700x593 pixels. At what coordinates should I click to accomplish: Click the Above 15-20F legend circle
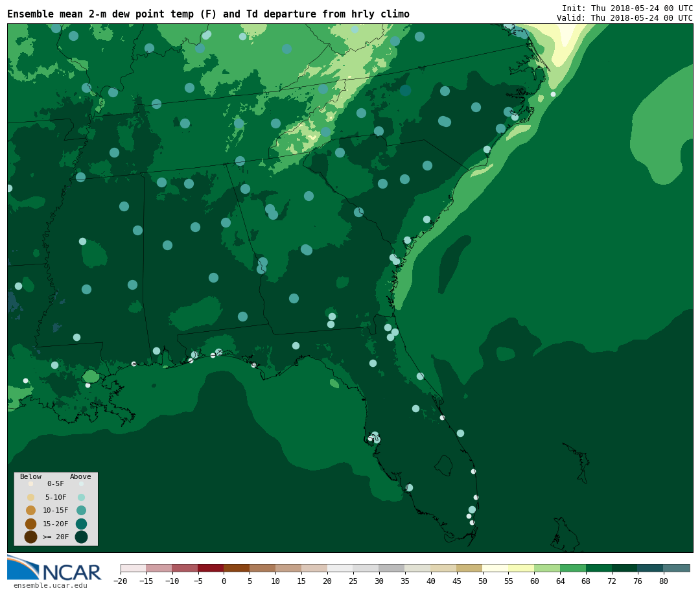pos(81,524)
